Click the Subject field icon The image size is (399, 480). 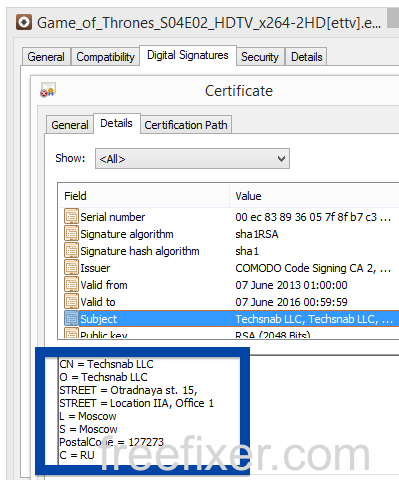tap(71, 318)
